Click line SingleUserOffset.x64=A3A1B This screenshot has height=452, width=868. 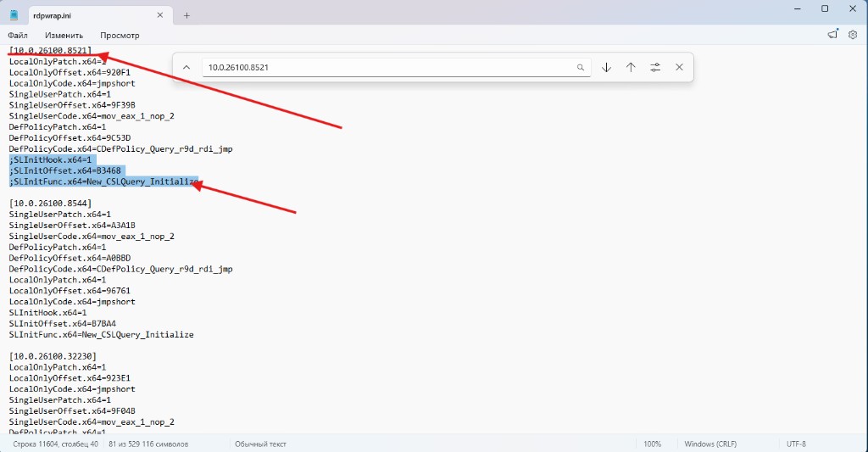[x=72, y=225]
